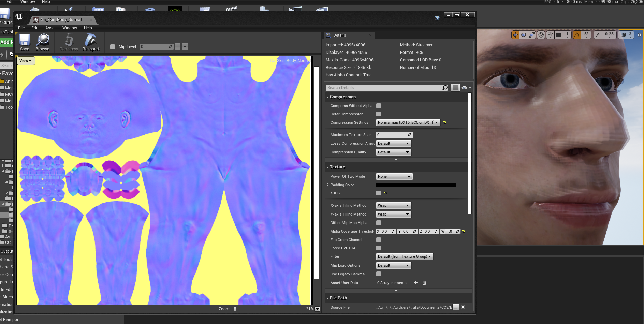Open Lossy Compression Amount dropdown
The width and height of the screenshot is (644, 324).
point(394,143)
